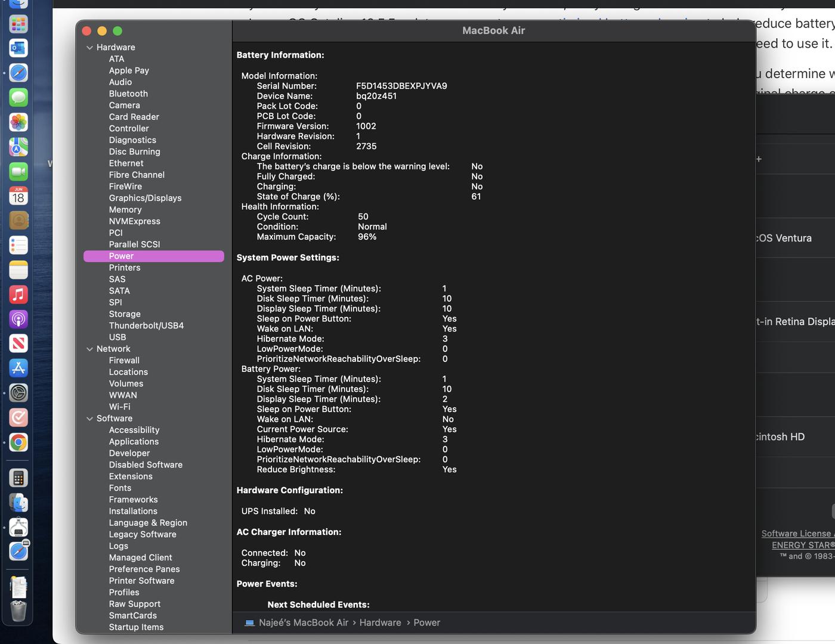Image resolution: width=835 pixels, height=644 pixels.
Task: Open the Notes app in Dock
Action: pos(18,270)
